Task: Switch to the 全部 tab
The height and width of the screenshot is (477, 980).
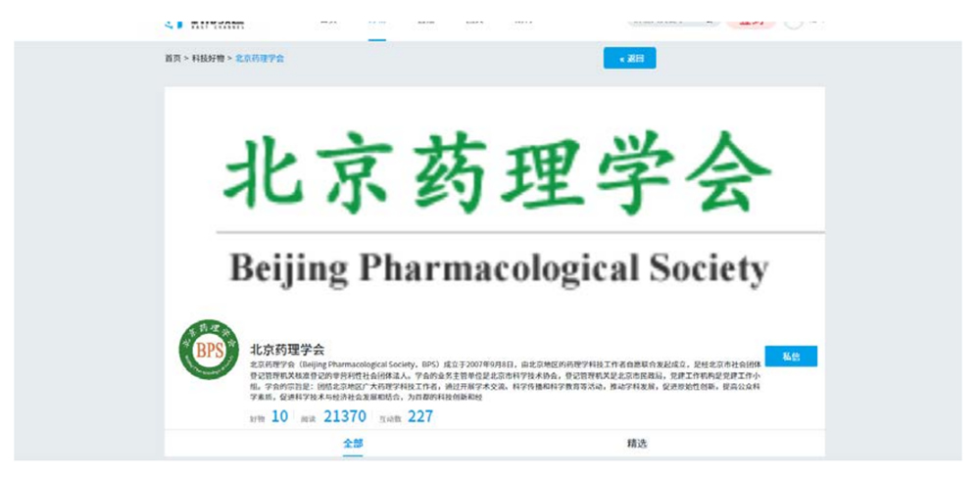Action: click(353, 444)
